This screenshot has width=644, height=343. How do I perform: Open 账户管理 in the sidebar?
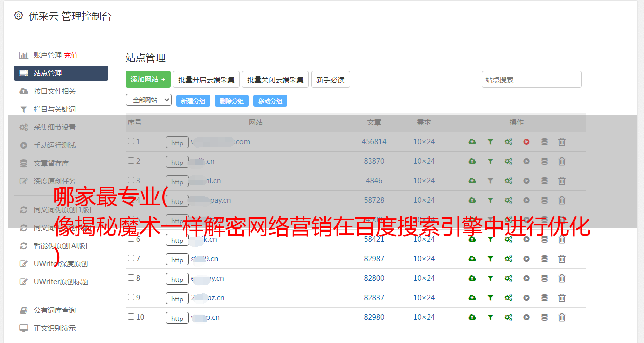[48, 55]
